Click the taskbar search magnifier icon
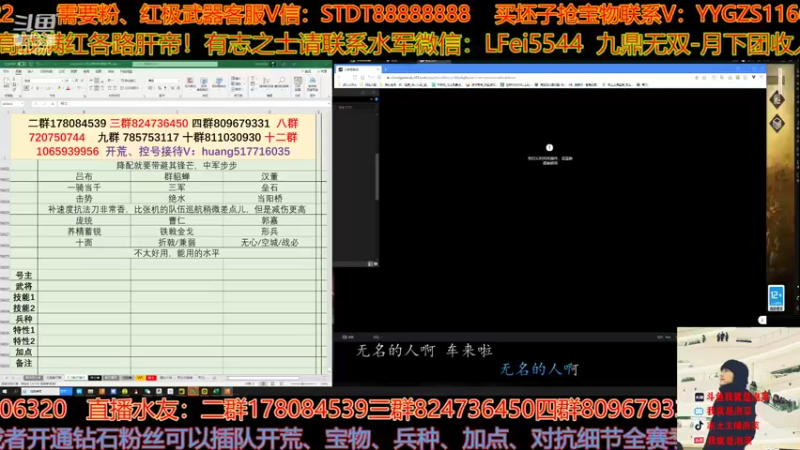800x450 pixels. click(16, 391)
